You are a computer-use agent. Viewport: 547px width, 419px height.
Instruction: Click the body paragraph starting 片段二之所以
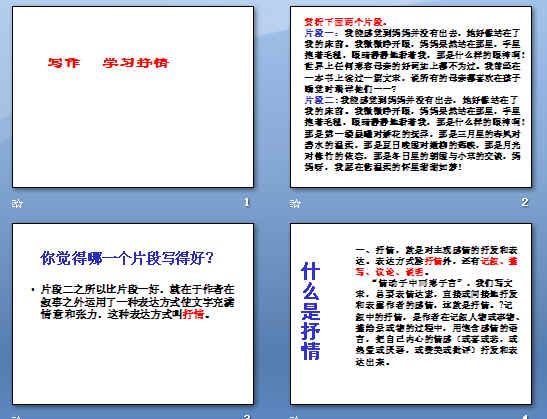coord(137,302)
